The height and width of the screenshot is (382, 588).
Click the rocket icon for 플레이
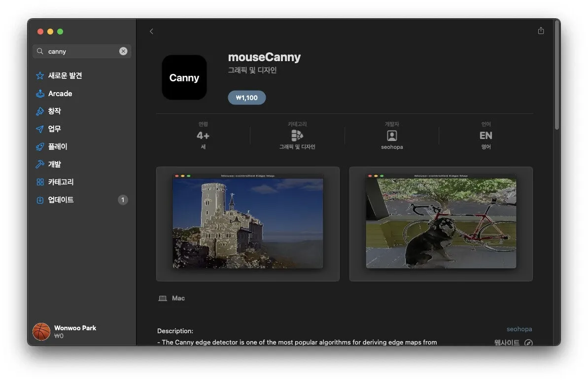coord(40,146)
